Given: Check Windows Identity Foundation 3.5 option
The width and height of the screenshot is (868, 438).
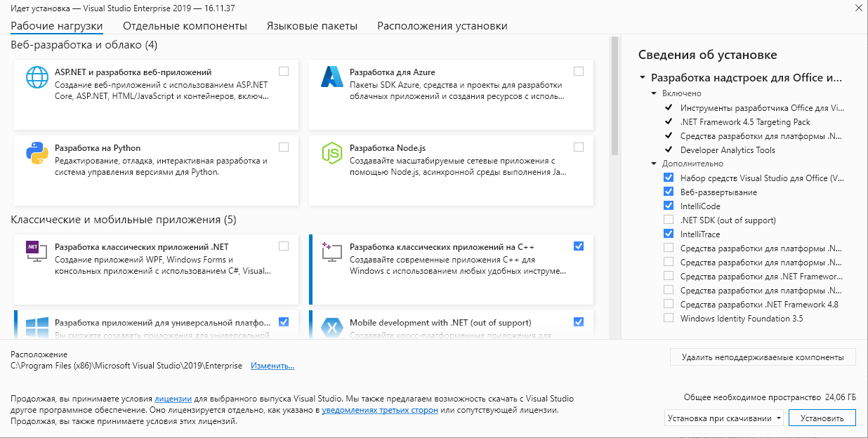Looking at the screenshot, I should (x=669, y=319).
